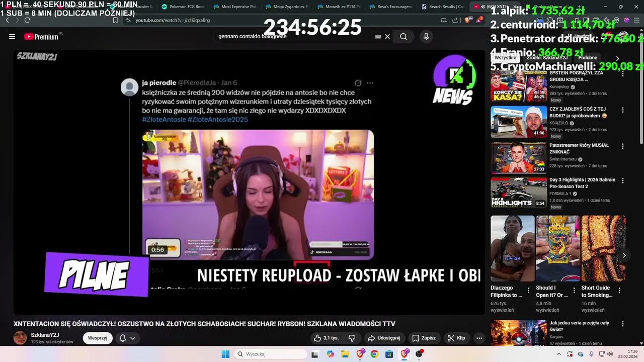Open the on-screen keyboard icon in search box
The height and width of the screenshot is (362, 644).
tap(378, 36)
